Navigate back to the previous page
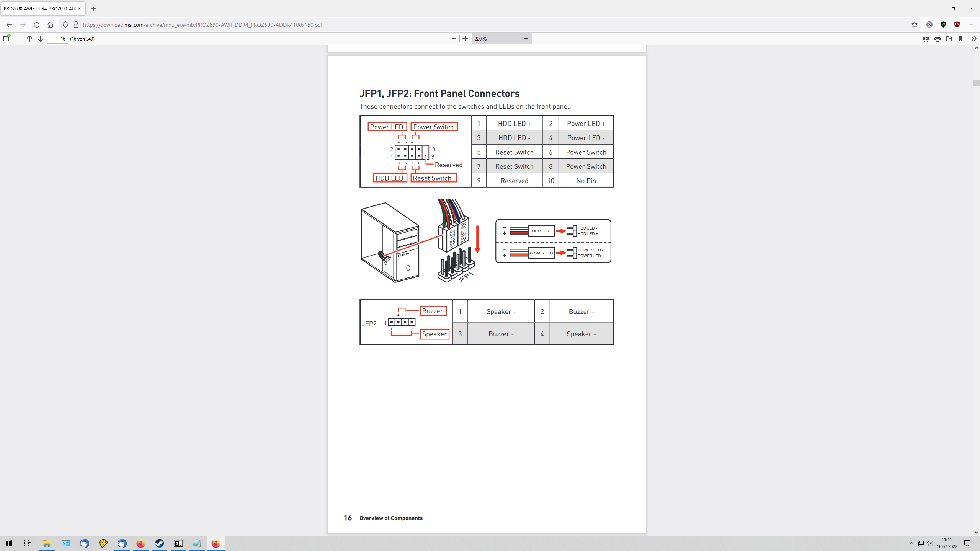This screenshot has height=551, width=980. [8, 24]
